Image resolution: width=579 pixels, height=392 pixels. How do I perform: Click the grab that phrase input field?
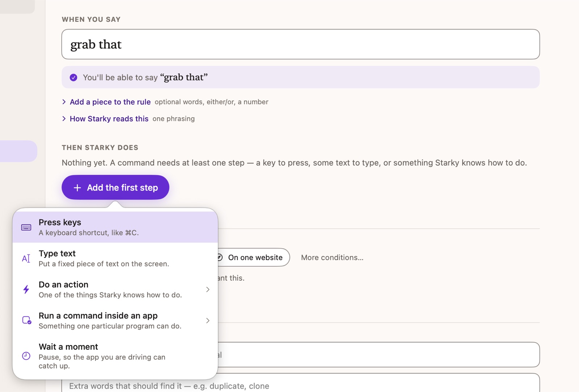300,44
